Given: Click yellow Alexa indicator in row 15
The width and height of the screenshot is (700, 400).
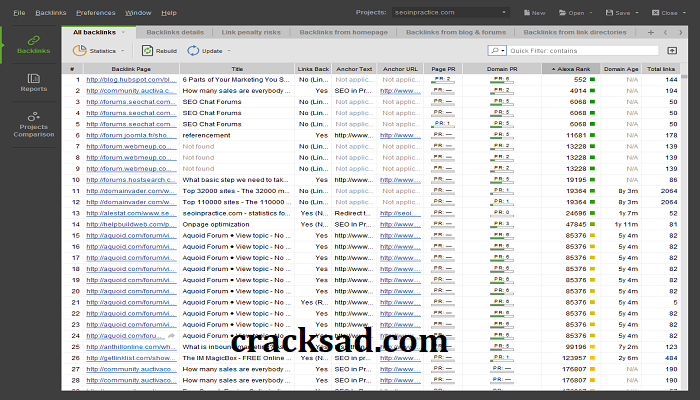Looking at the screenshot, I should click(592, 235).
